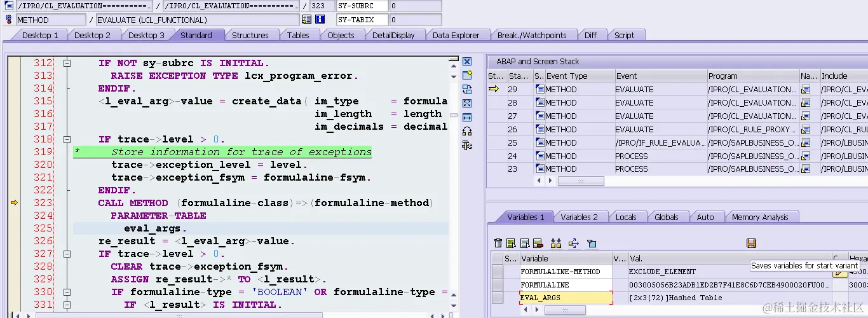Open the Diff tab
The image size is (868, 318).
click(591, 35)
